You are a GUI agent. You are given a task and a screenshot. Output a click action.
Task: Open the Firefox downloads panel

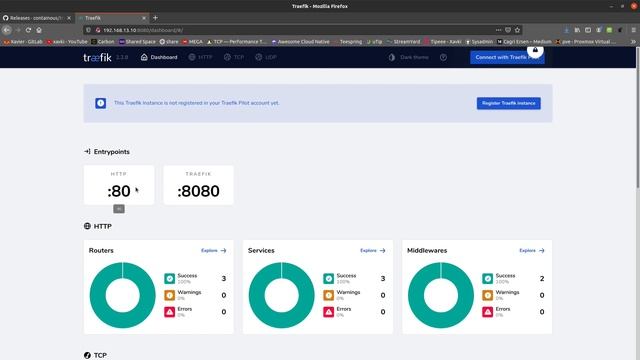click(x=566, y=30)
